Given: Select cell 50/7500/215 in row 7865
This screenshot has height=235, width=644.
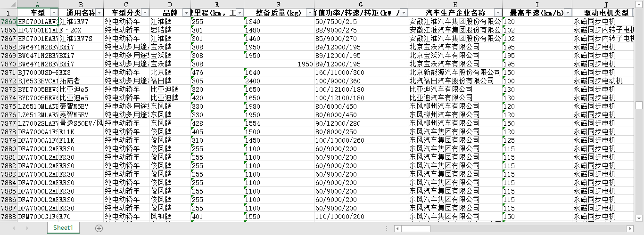Looking at the screenshot, I should coord(361,21).
